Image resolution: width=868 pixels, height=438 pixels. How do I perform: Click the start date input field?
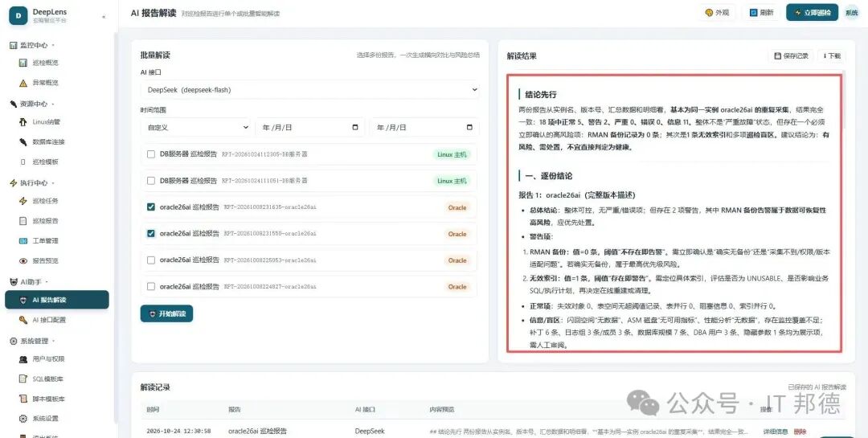coord(310,127)
